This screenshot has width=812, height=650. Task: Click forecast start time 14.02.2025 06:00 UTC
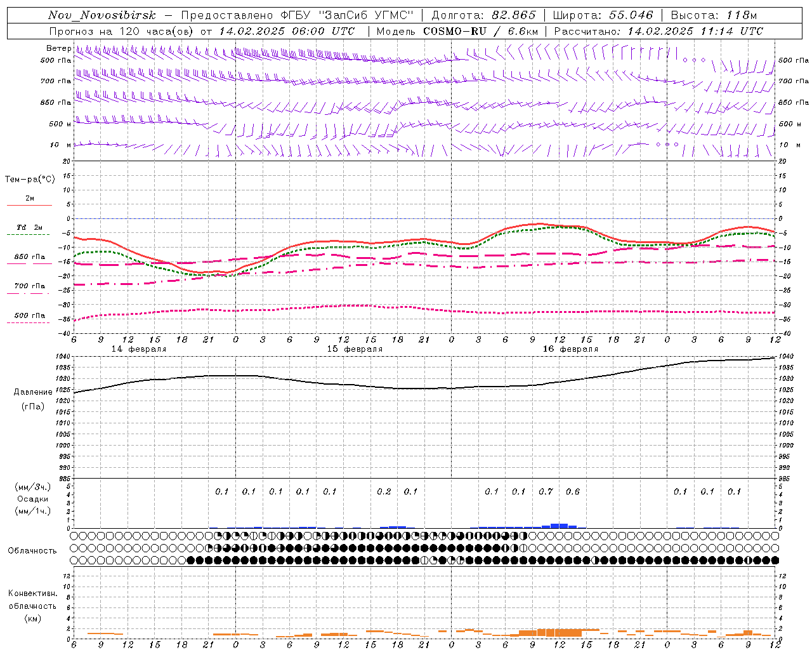287,31
